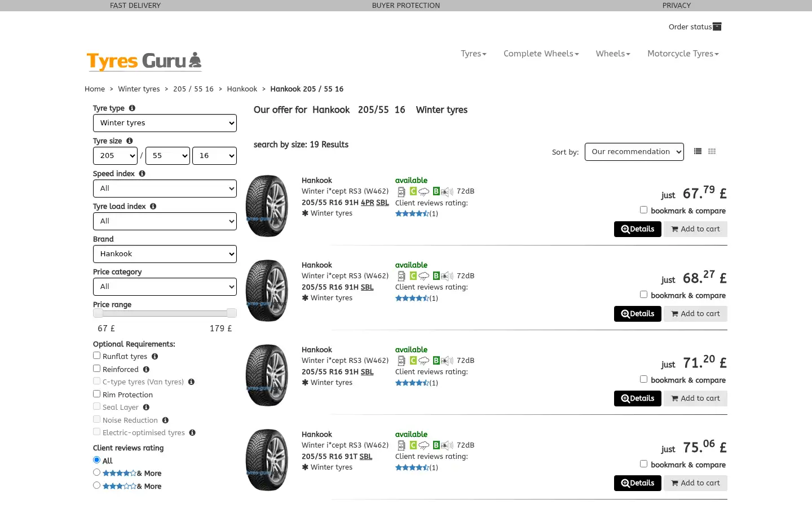
Task: Show info for C-type tyres
Action: click(191, 382)
